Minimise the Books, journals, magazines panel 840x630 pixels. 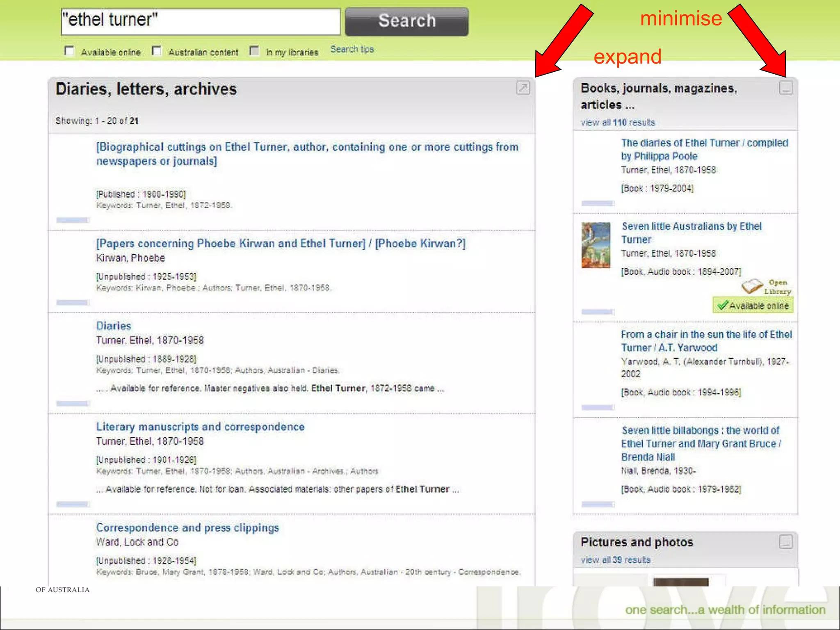pyautogui.click(x=785, y=88)
